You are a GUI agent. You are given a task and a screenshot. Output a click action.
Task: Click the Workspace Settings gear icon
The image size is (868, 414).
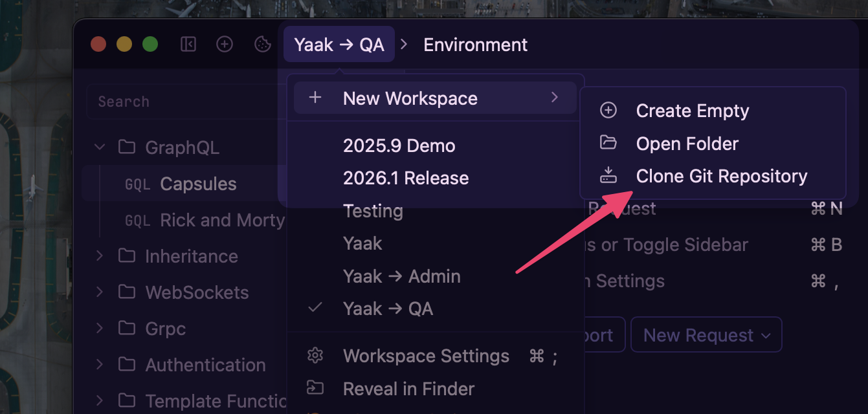click(315, 356)
